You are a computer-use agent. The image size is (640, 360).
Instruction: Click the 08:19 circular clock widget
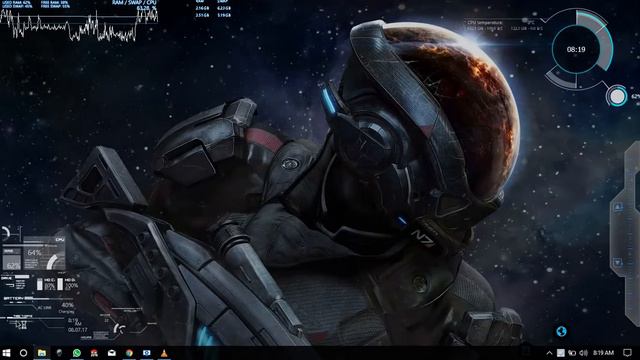576,49
